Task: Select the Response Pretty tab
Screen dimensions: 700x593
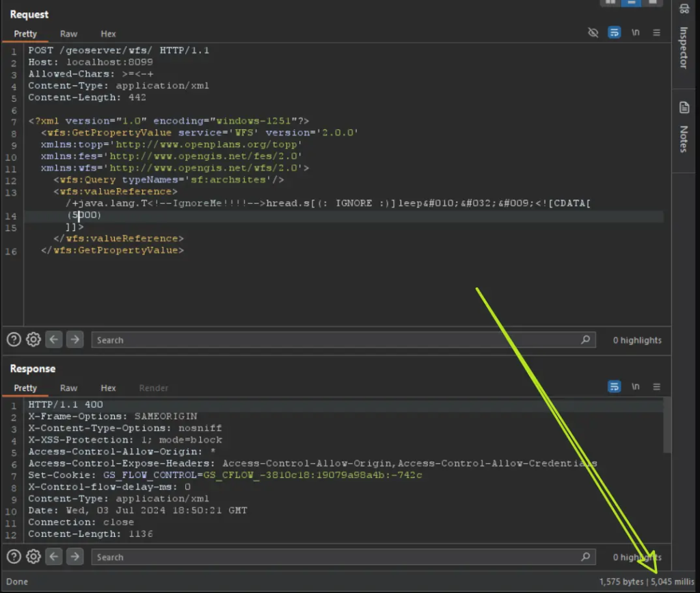Action: 25,388
